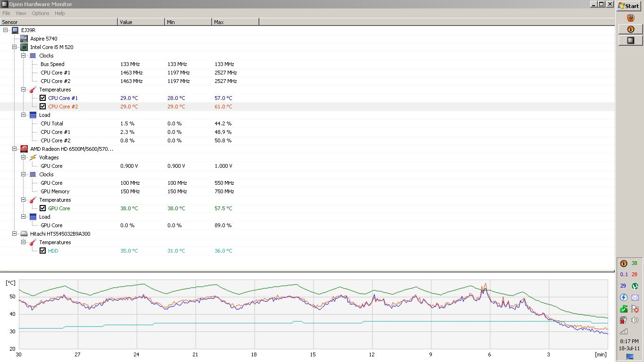Viewport: 644px width, 362px height.
Task: Collapse the CPU Temperatures group
Action: 24,90
